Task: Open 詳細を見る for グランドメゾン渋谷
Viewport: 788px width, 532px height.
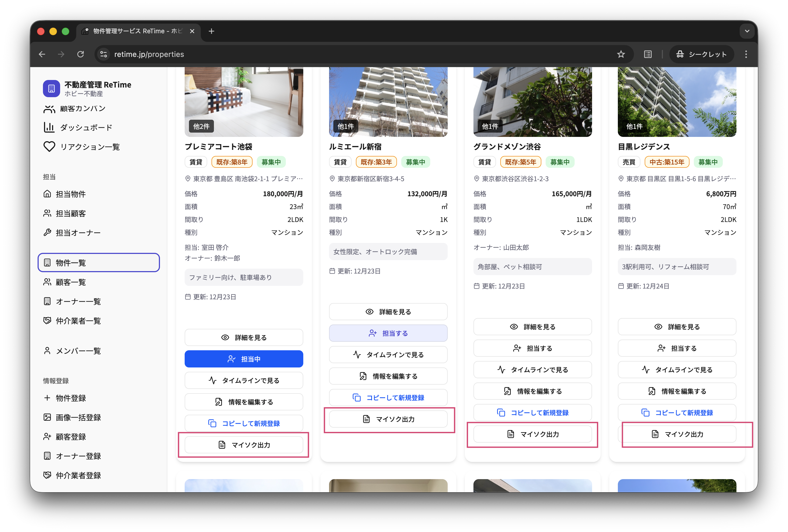Action: [532, 326]
